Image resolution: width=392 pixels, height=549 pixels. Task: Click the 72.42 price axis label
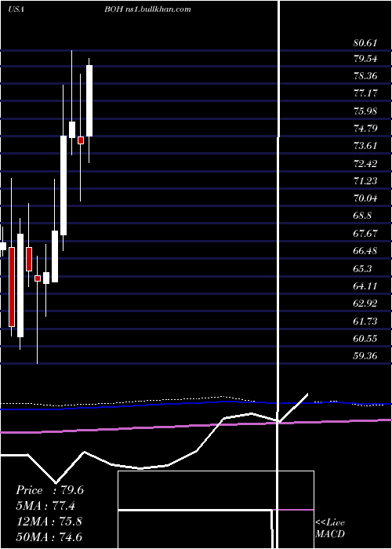tap(365, 163)
